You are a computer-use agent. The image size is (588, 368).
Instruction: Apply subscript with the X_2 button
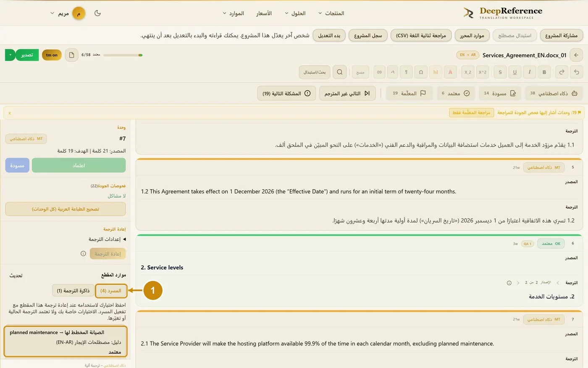tap(468, 72)
